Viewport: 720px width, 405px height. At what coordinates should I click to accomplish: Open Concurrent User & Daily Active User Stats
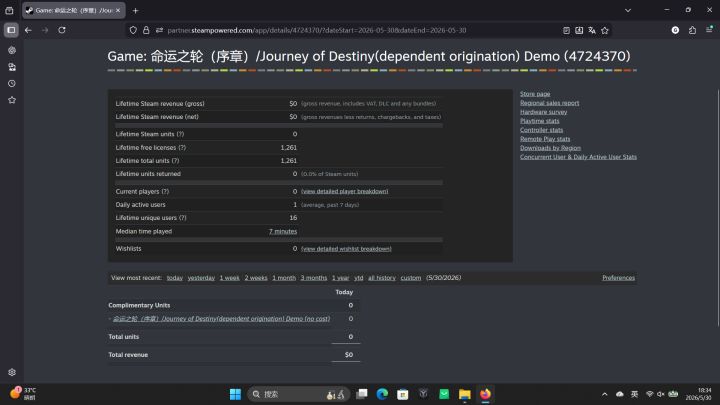(x=578, y=157)
